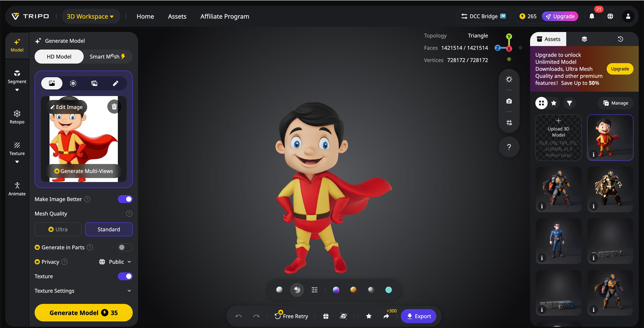Select the Animate tool icon
This screenshot has height=328, width=644.
pos(17,189)
